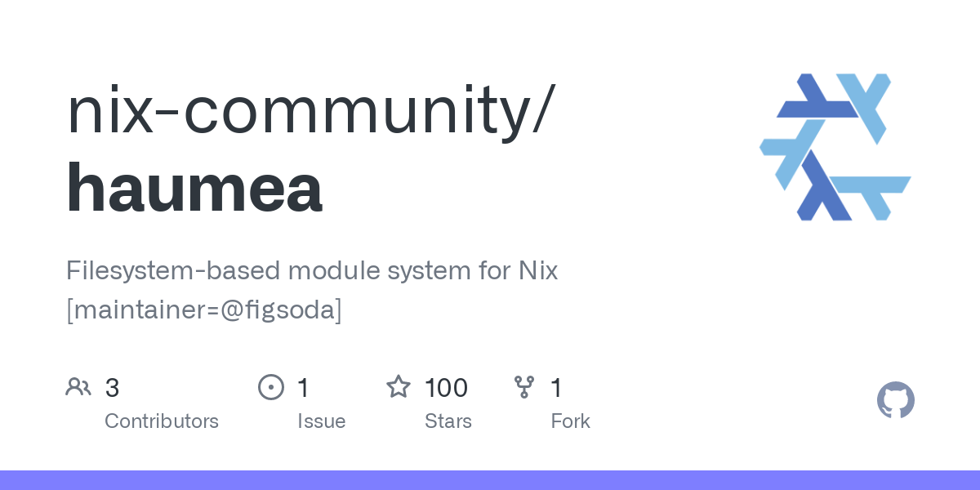Click the purple bar along the bottom
Screen dimensions: 980x490
point(490,480)
